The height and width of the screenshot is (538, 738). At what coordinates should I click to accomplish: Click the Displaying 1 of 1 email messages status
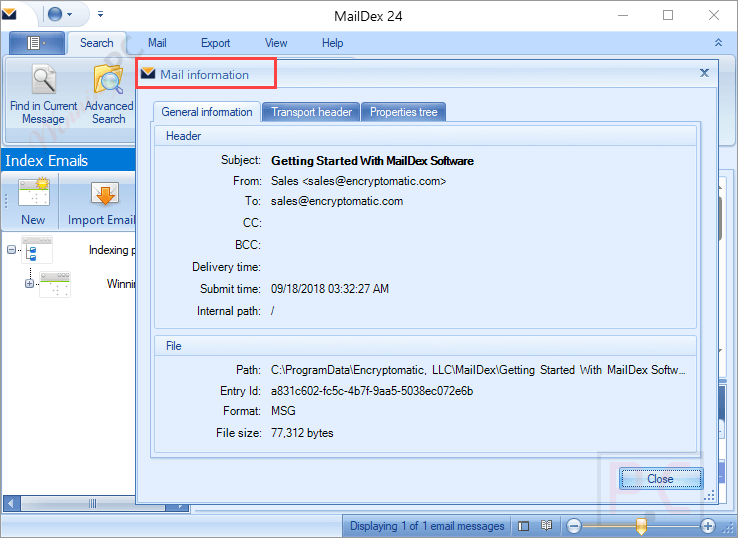427,526
